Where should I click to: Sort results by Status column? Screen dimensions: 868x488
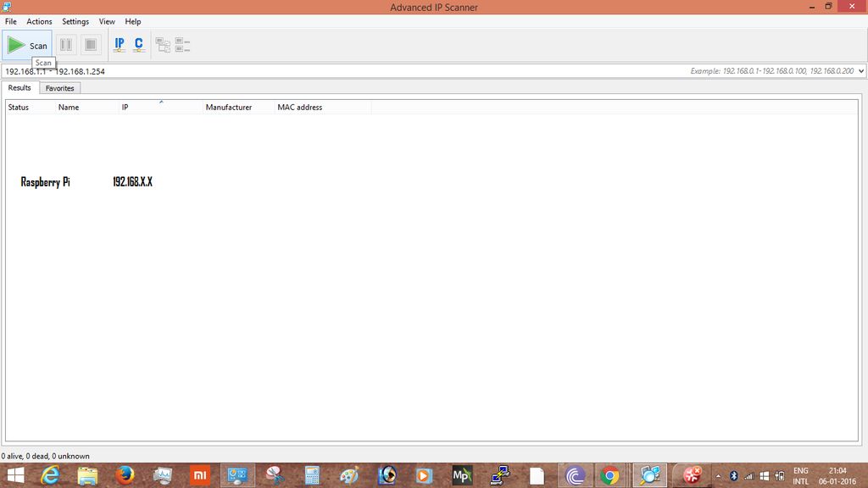click(x=31, y=108)
